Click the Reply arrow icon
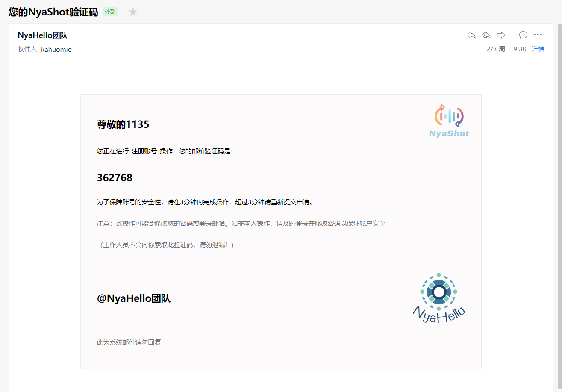This screenshot has width=562, height=392. pyautogui.click(x=471, y=35)
